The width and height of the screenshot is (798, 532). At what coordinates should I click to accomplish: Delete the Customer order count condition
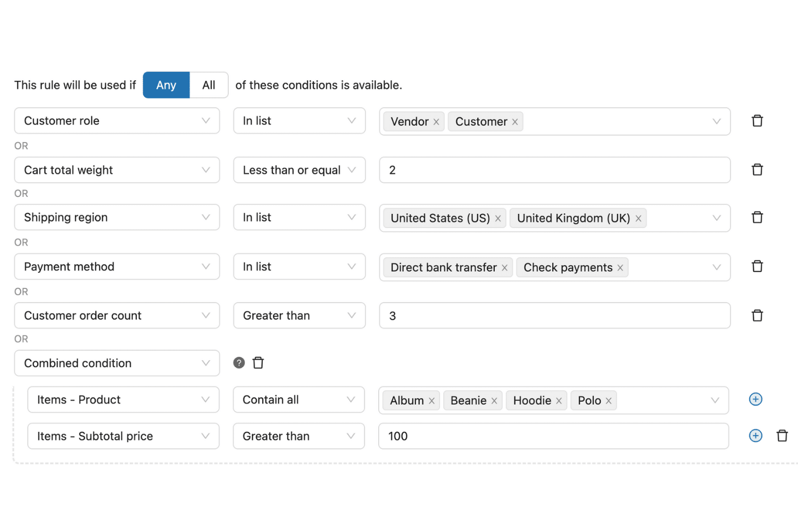pos(757,316)
